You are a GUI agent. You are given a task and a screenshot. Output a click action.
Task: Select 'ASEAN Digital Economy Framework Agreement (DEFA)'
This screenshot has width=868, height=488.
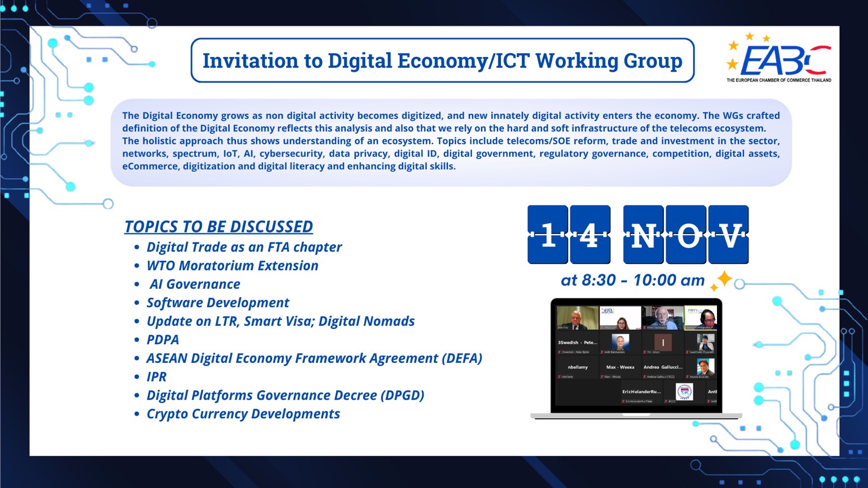(x=314, y=358)
